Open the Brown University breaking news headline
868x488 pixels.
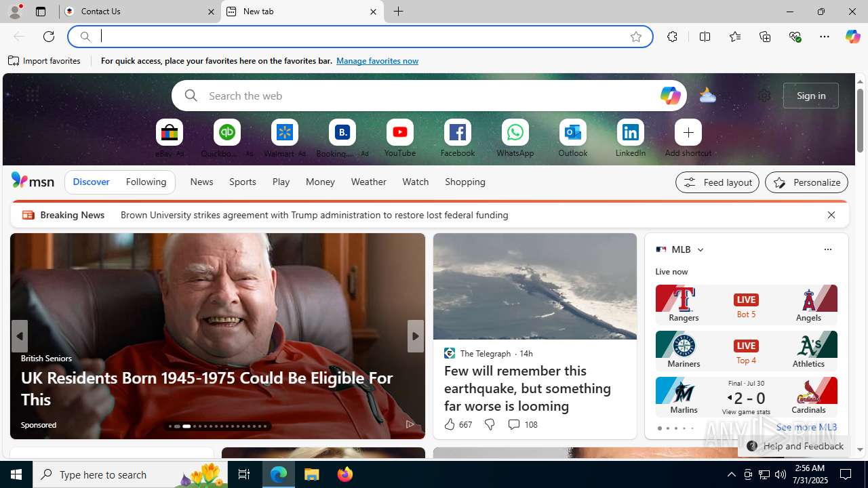click(315, 215)
